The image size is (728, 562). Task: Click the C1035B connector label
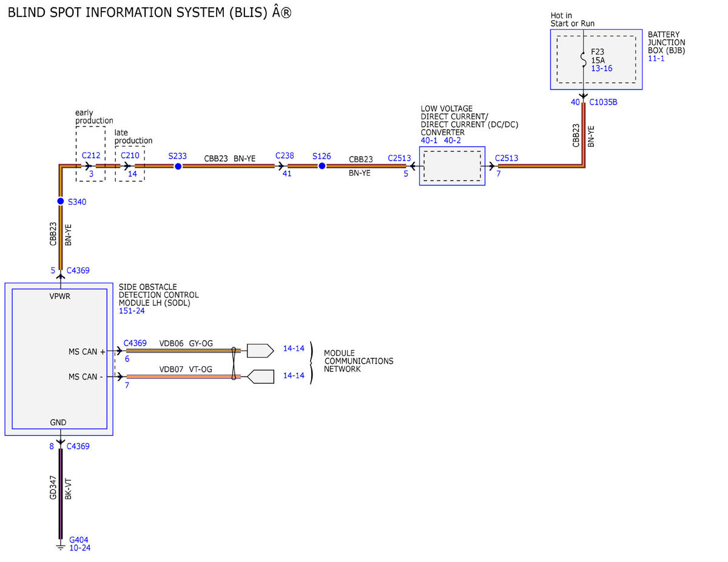tap(603, 102)
